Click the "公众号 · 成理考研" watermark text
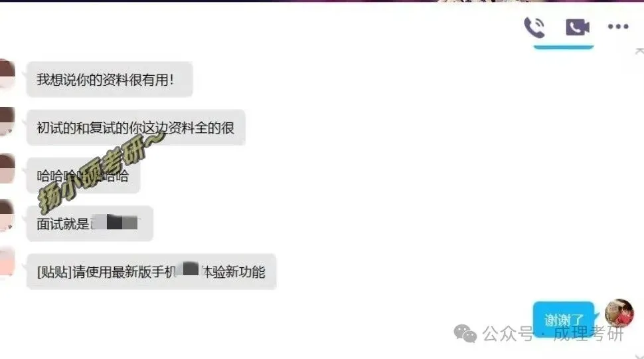The width and height of the screenshot is (644, 359). click(553, 334)
